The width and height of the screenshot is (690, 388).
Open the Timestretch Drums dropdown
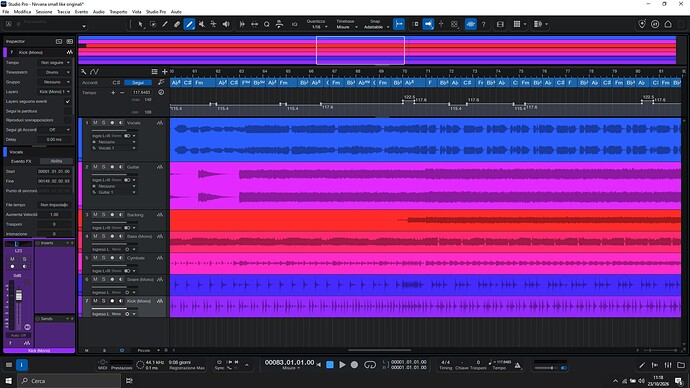tap(55, 72)
